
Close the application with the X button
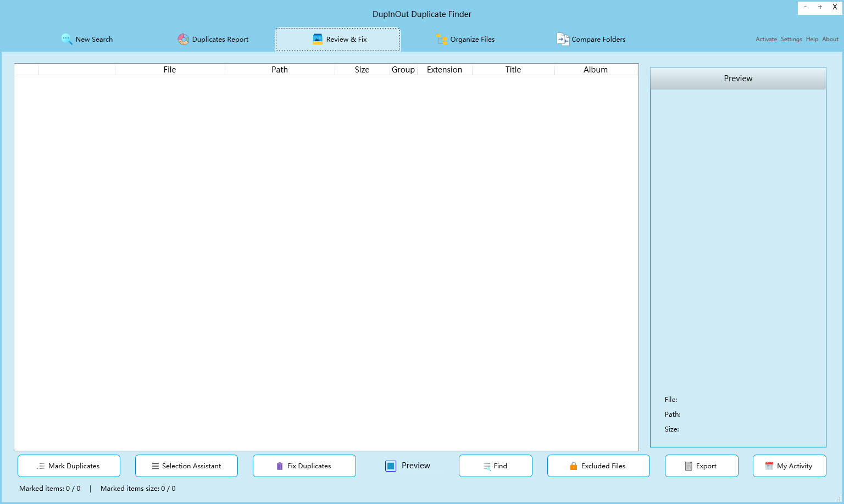point(835,7)
